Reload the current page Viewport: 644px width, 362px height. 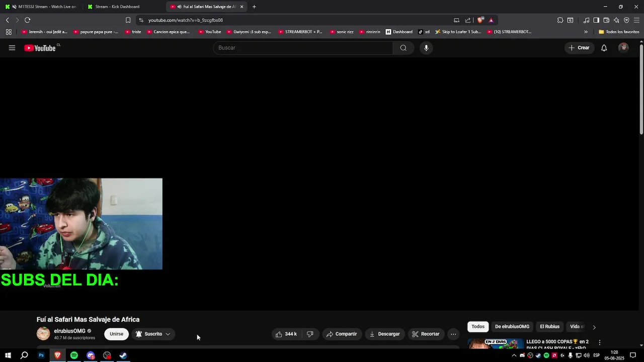27,20
